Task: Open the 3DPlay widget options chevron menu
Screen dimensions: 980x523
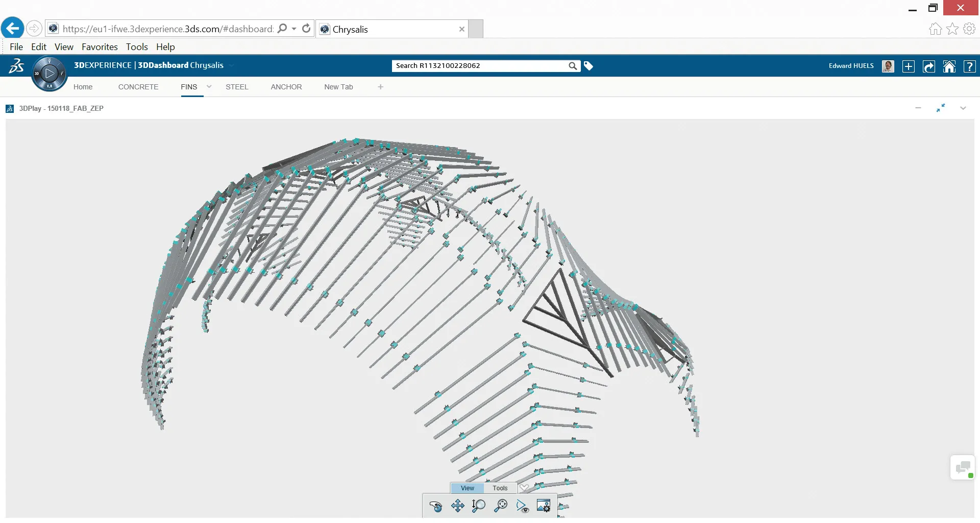Action: click(963, 108)
